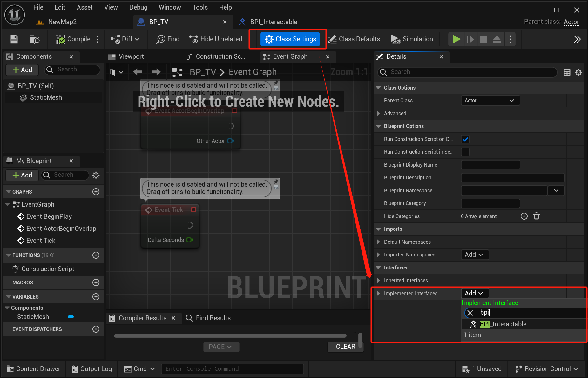Toggle Hide Unrelated nodes
The height and width of the screenshot is (378, 588).
point(215,39)
